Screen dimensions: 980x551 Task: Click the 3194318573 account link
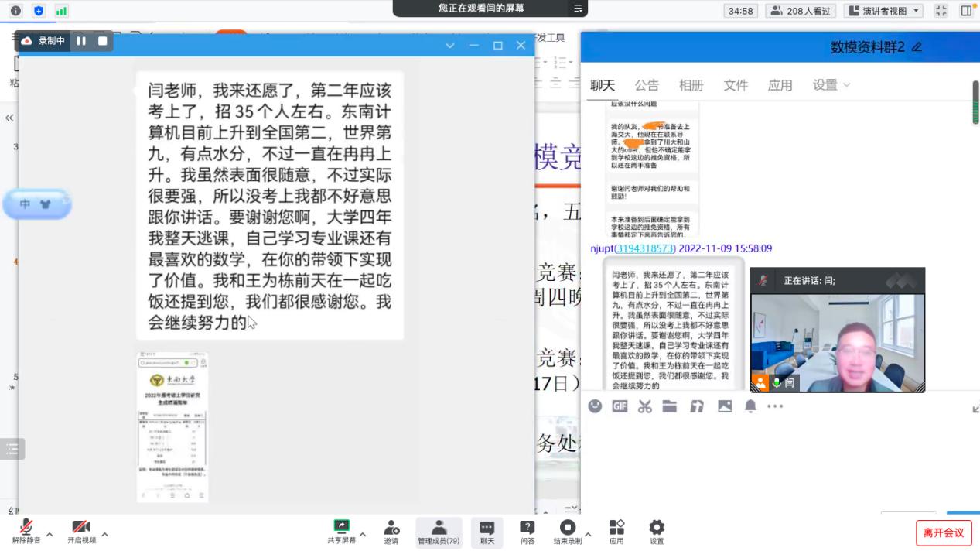tap(645, 248)
